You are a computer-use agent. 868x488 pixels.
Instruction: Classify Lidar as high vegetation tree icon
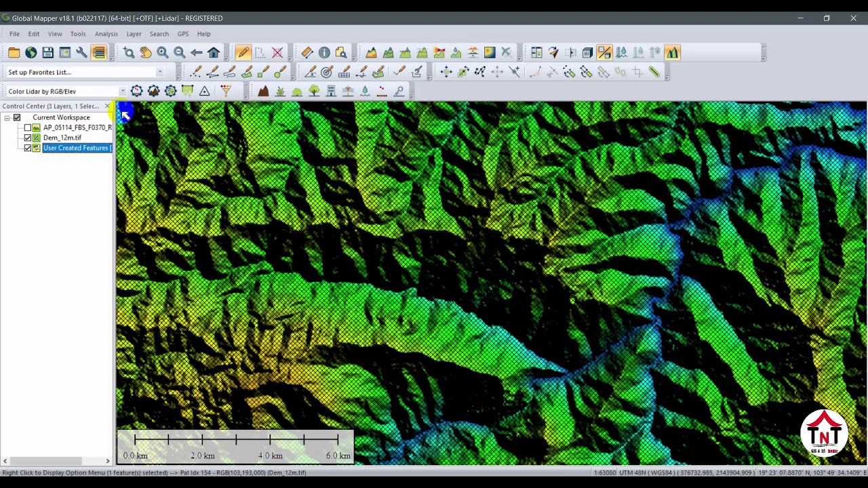click(x=314, y=91)
